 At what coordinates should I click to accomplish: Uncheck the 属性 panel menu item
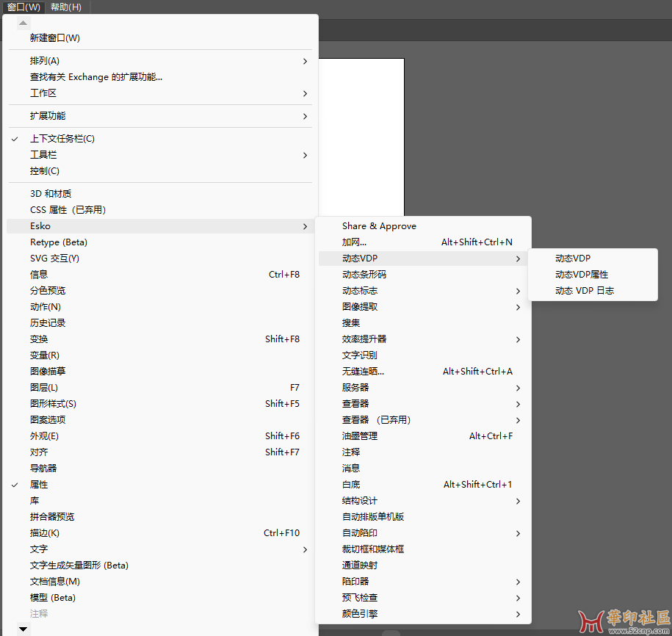click(39, 485)
